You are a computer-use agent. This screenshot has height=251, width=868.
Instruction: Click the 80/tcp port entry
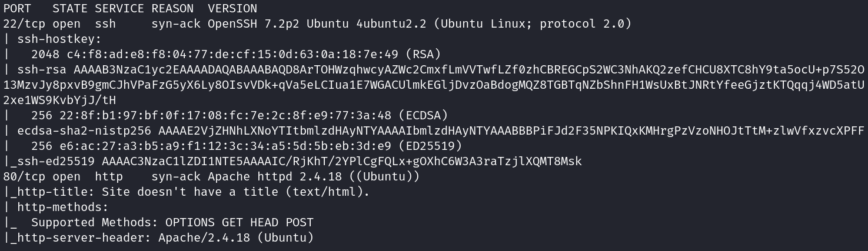tap(24, 177)
